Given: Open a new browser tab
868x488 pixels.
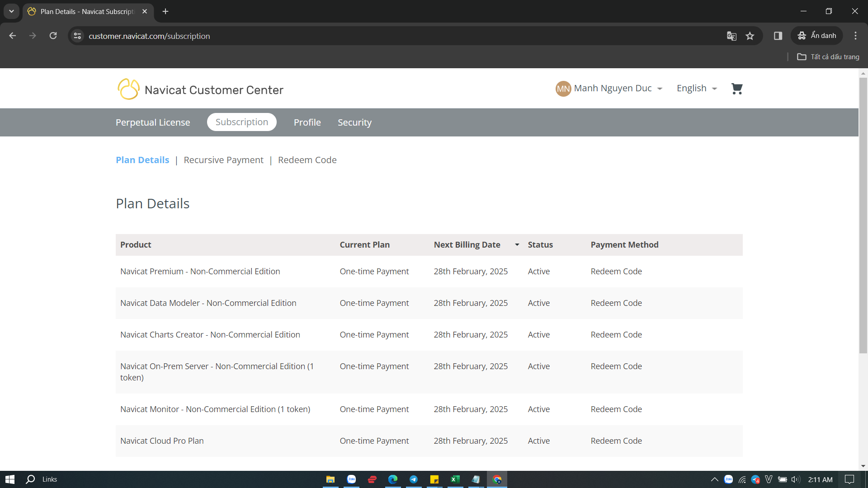Looking at the screenshot, I should (x=165, y=11).
